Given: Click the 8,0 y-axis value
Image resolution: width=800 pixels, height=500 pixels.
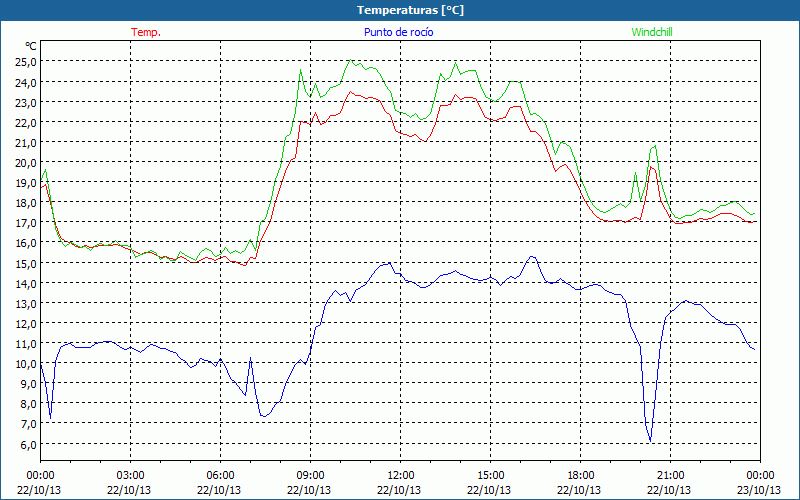Looking at the screenshot, I should [28, 404].
